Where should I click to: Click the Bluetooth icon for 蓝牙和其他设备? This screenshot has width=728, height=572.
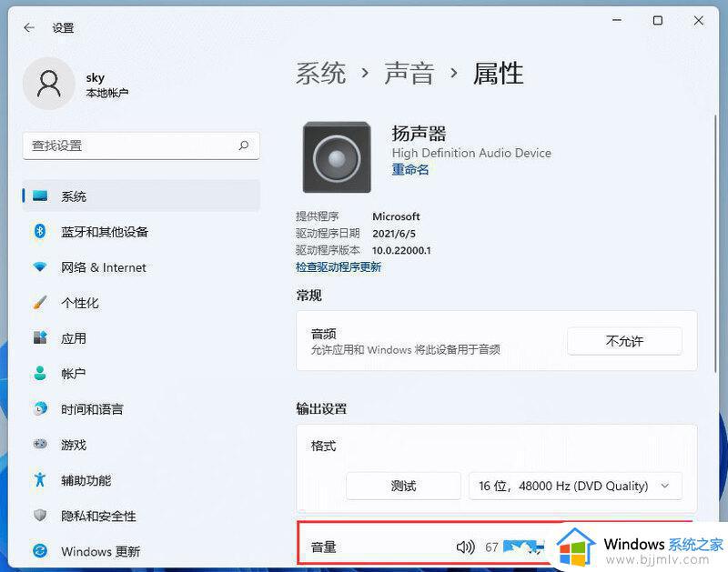pos(40,231)
